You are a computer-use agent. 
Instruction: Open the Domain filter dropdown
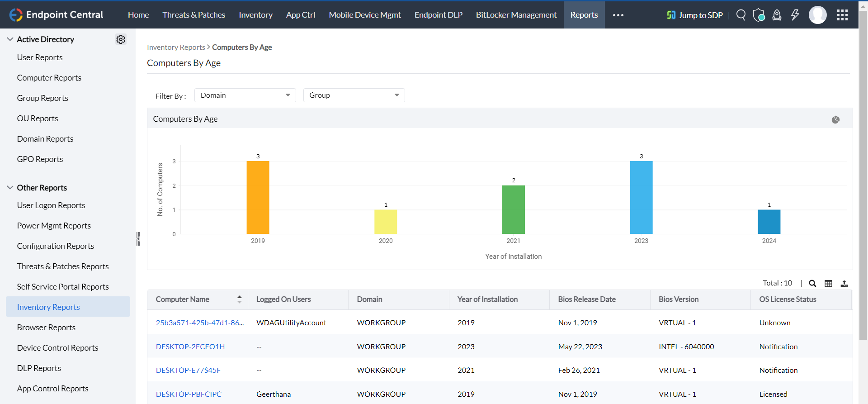(x=245, y=95)
